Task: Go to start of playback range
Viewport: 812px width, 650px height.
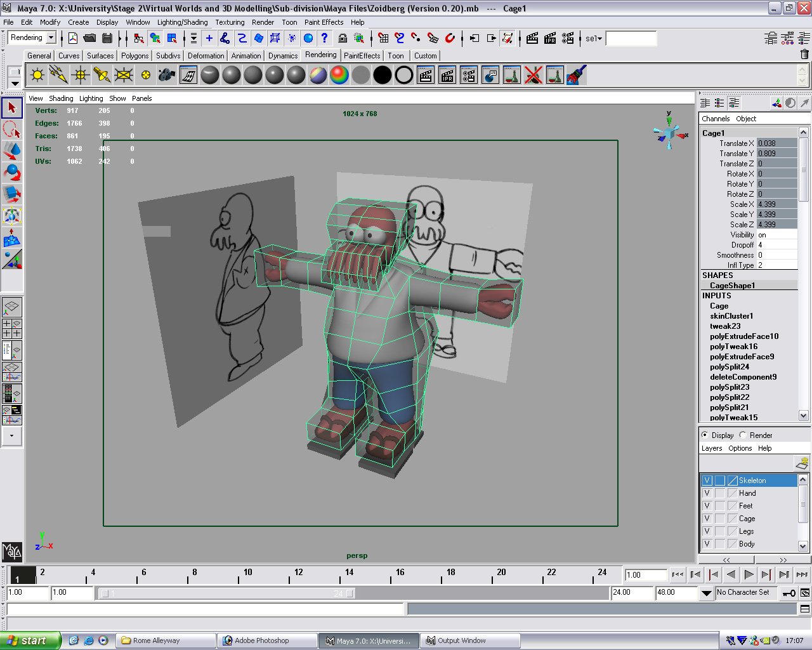Action: pyautogui.click(x=678, y=574)
